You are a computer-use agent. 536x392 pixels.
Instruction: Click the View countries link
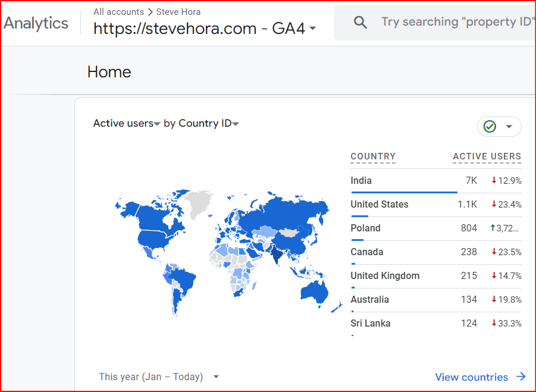(x=471, y=377)
